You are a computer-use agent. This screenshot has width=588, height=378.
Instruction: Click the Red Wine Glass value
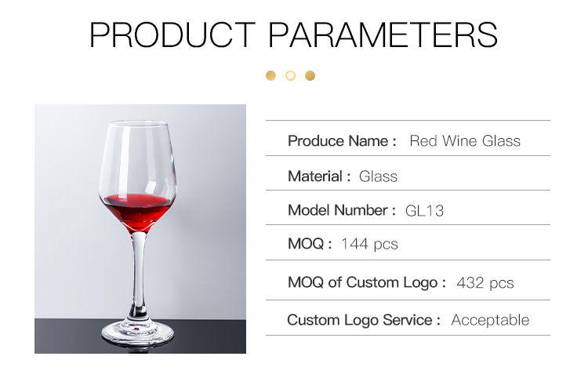465,141
